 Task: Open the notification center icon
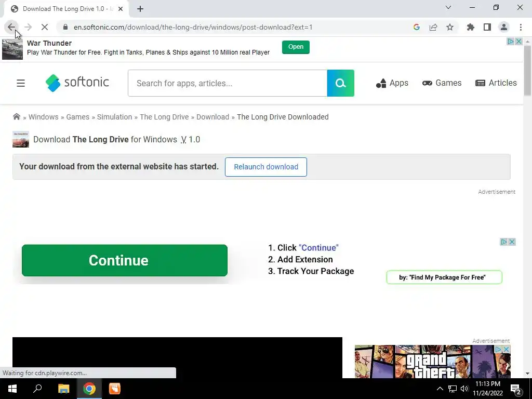tap(515, 389)
